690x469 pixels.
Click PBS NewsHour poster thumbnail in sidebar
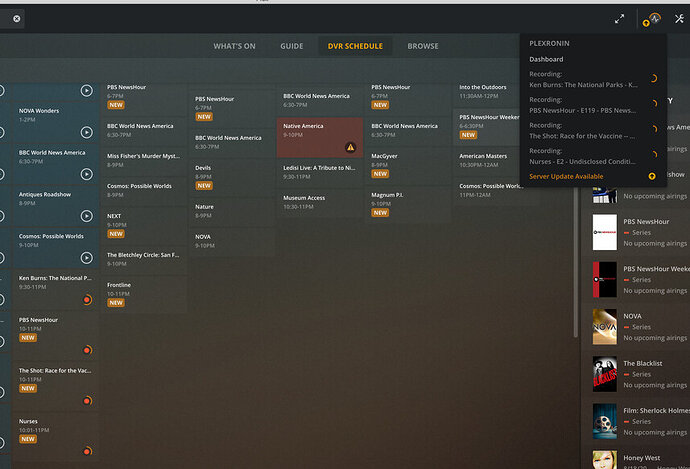pos(605,232)
